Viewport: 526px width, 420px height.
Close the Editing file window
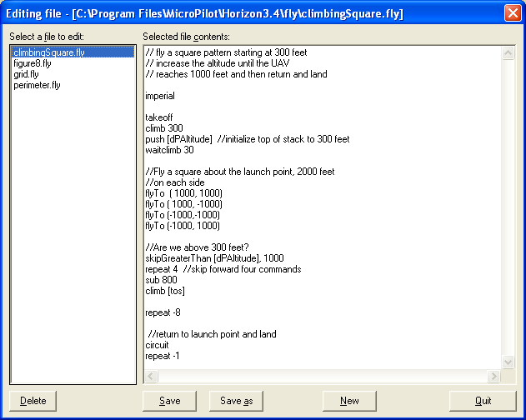pyautogui.click(x=513, y=13)
